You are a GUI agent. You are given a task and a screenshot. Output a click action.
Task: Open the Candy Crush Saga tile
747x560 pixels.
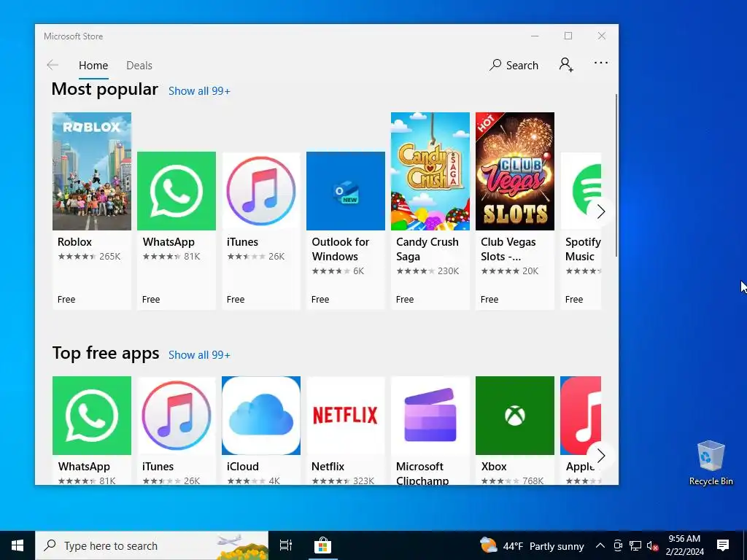(430, 211)
